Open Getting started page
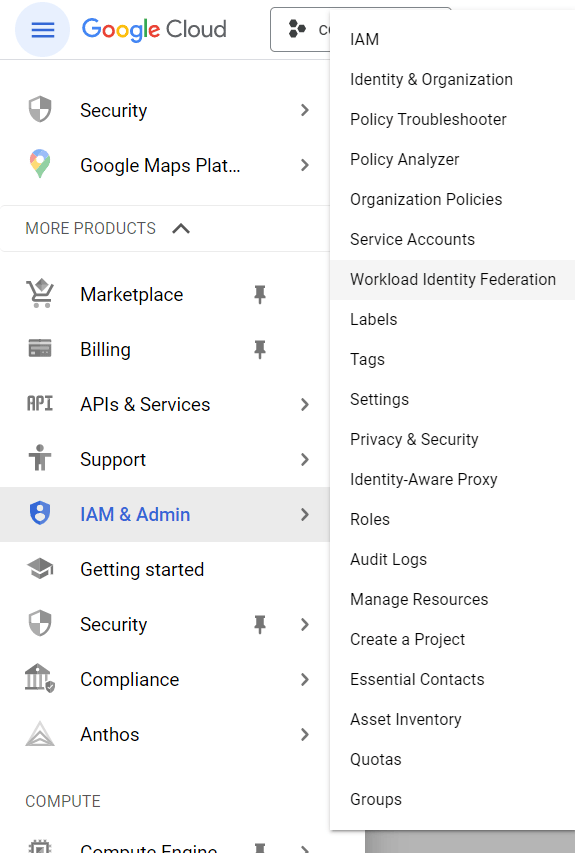The height and width of the screenshot is (853, 575). point(142,569)
